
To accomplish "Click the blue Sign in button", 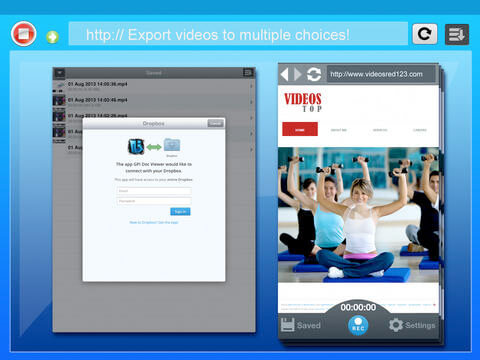I will coord(180,212).
